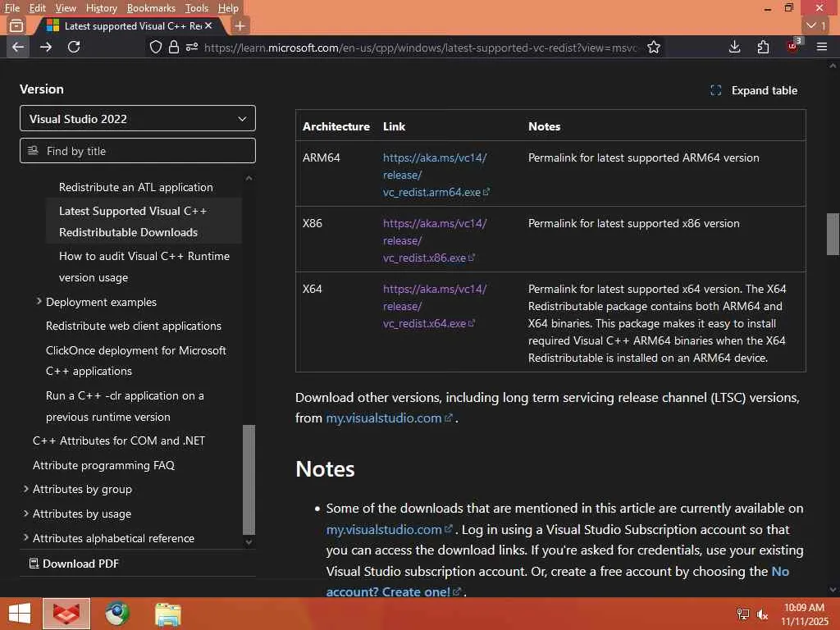Screen dimensions: 840x630
Task: Click the address bar URL
Action: pos(421,48)
